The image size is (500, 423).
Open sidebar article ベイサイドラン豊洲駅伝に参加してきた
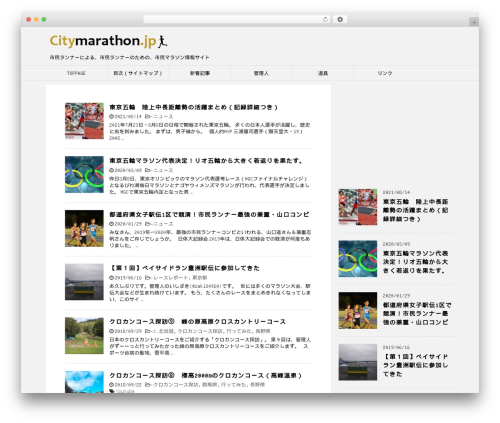click(415, 365)
